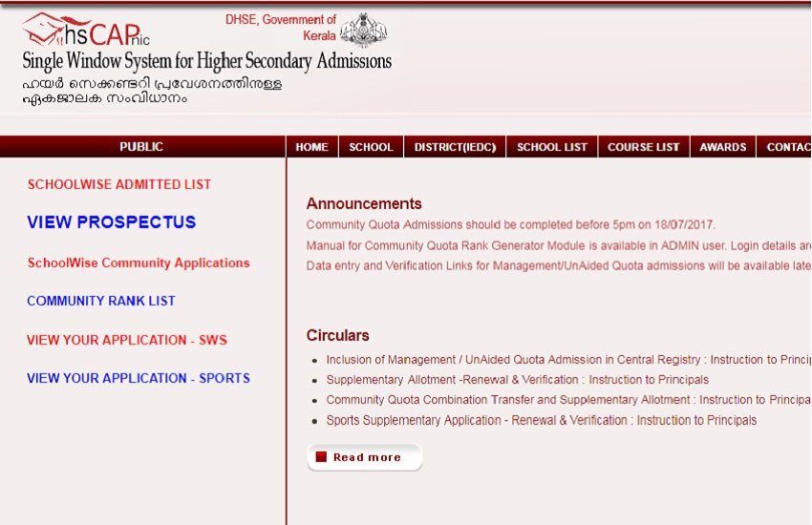This screenshot has height=525, width=812.
Task: Open VIEW YOUR APPLICATION - SPORTS link
Action: [139, 378]
